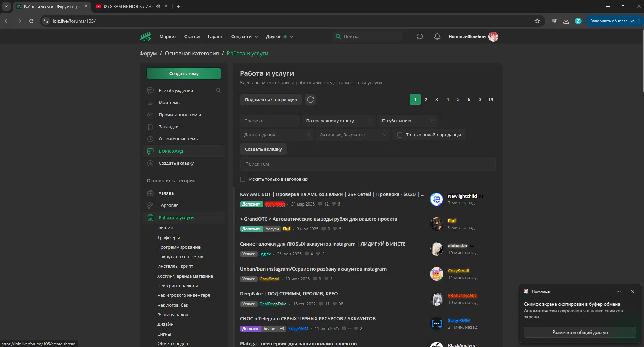Click the search icon beside Все обсуждения

click(x=218, y=90)
